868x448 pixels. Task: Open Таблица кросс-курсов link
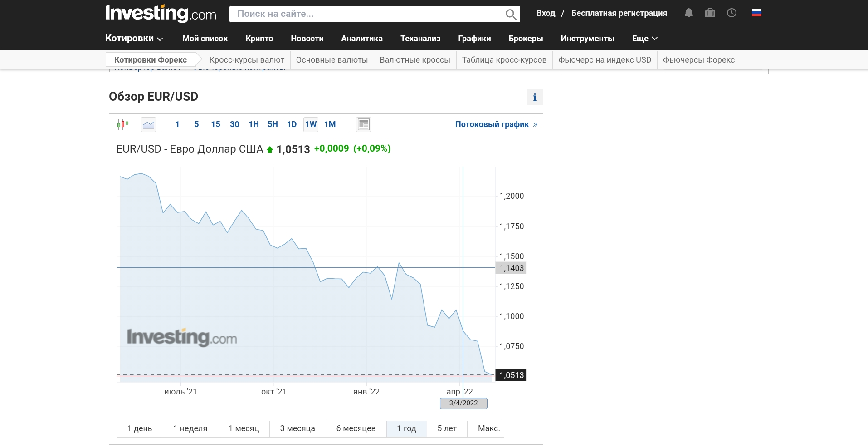[x=504, y=60]
